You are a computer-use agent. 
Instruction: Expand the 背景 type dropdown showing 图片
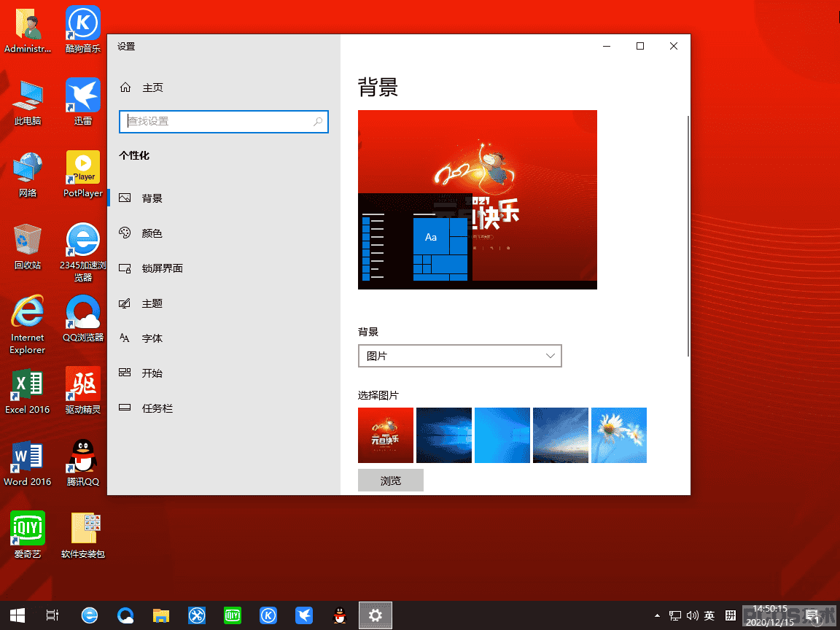click(459, 356)
